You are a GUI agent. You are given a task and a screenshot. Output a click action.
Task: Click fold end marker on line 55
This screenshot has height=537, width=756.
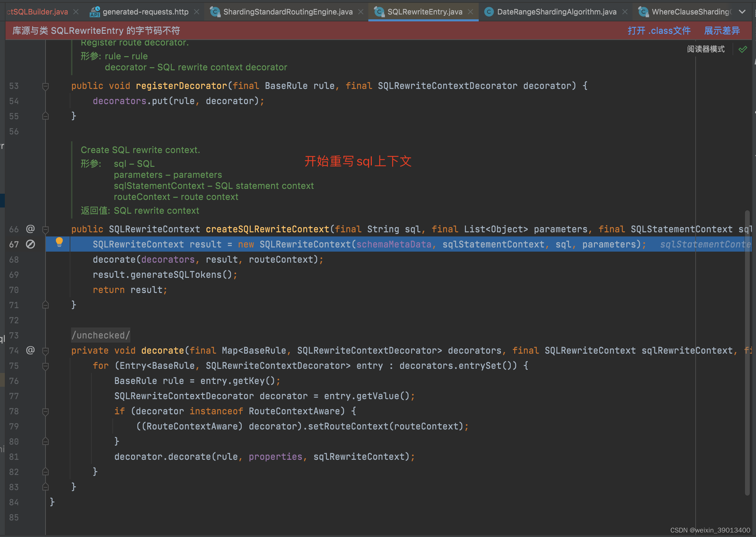coord(45,116)
